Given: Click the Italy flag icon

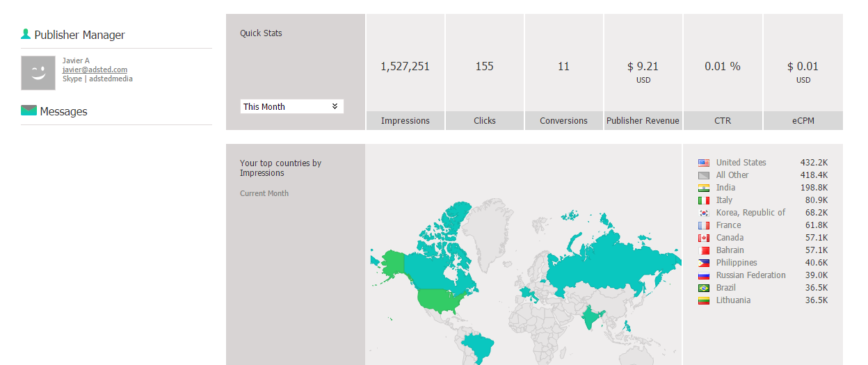Looking at the screenshot, I should click(703, 200).
